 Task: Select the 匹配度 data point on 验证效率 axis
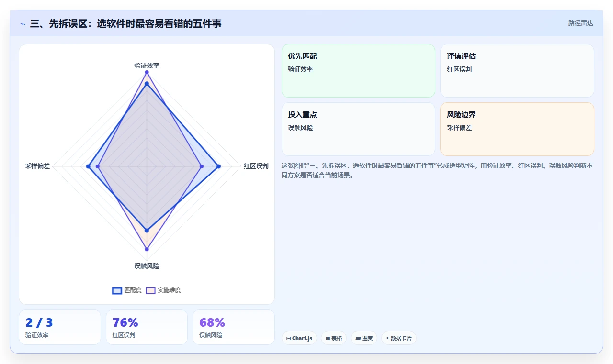point(147,84)
